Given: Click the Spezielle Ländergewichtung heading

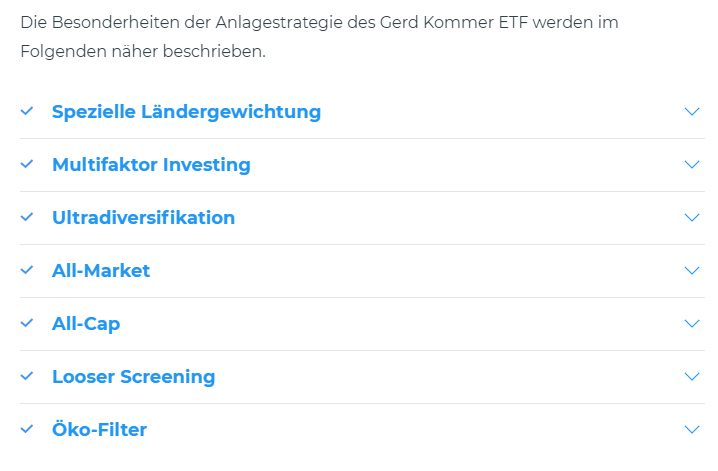Looking at the screenshot, I should pyautogui.click(x=186, y=112).
